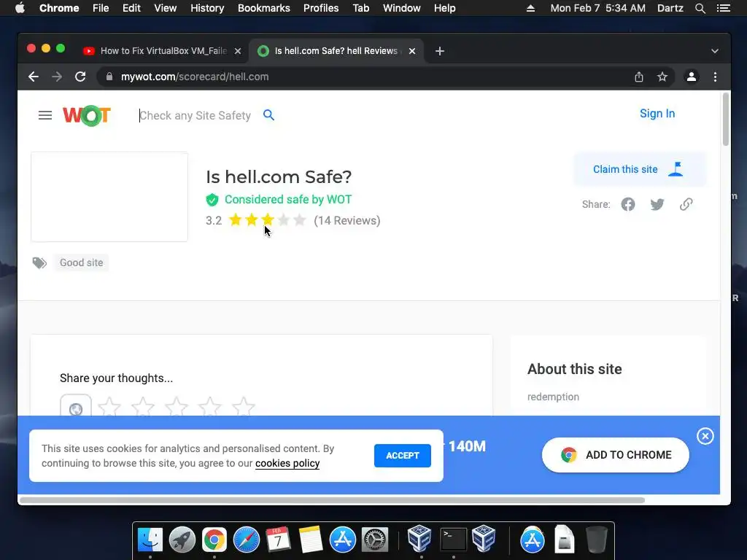Screen dimensions: 747x560
Task: Click the Apple menu
Action: [20, 8]
